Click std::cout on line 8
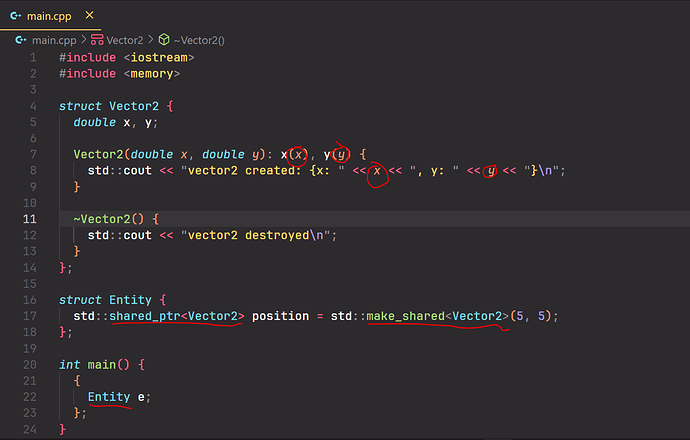 pos(120,171)
